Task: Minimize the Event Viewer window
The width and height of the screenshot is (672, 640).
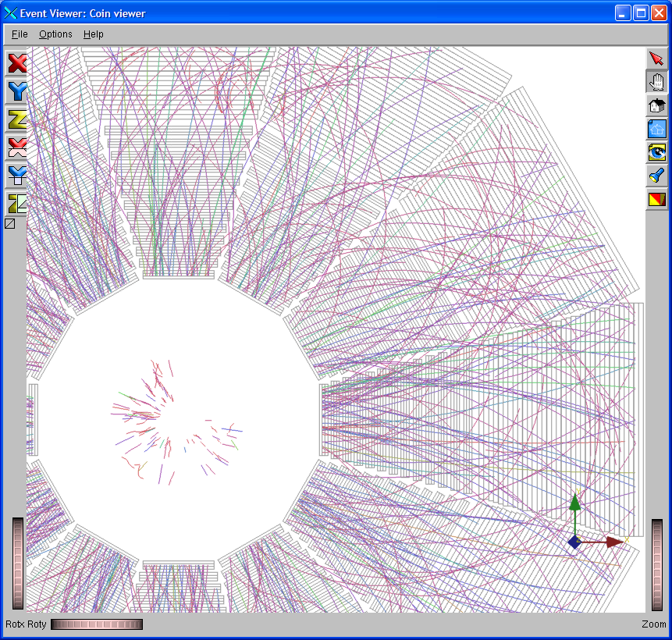Action: tap(623, 13)
